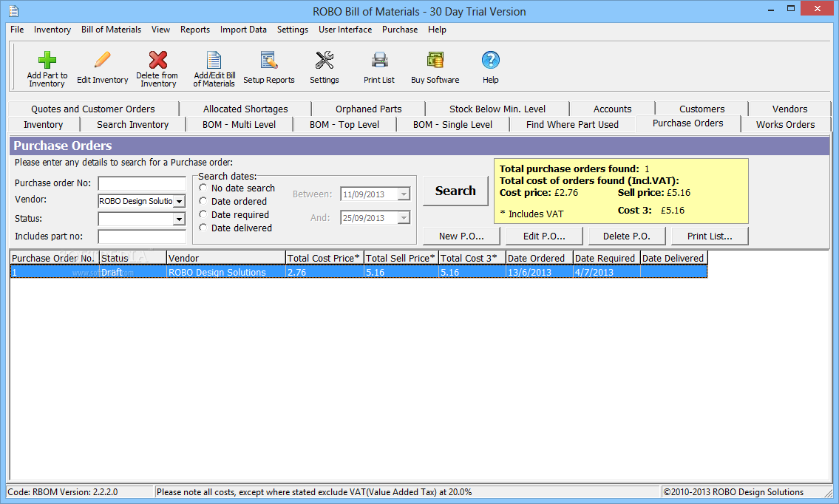Sort by Status column header
This screenshot has width=839, height=504.
[133, 258]
